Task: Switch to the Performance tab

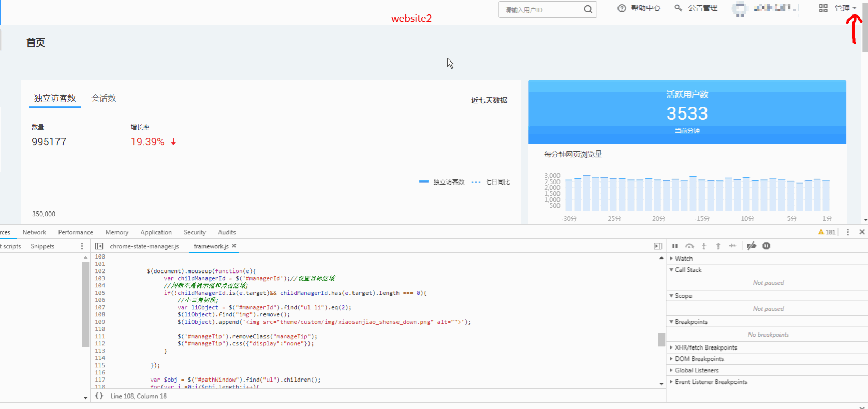Action: (76, 232)
